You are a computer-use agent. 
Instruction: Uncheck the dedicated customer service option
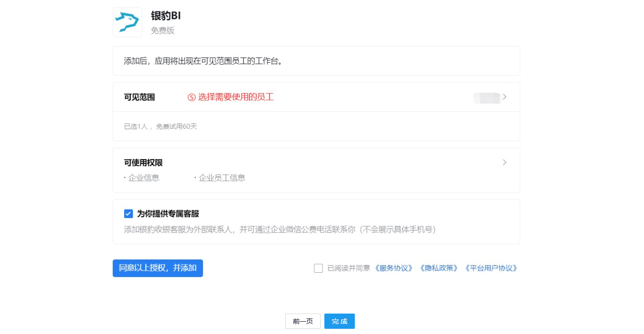tap(128, 214)
